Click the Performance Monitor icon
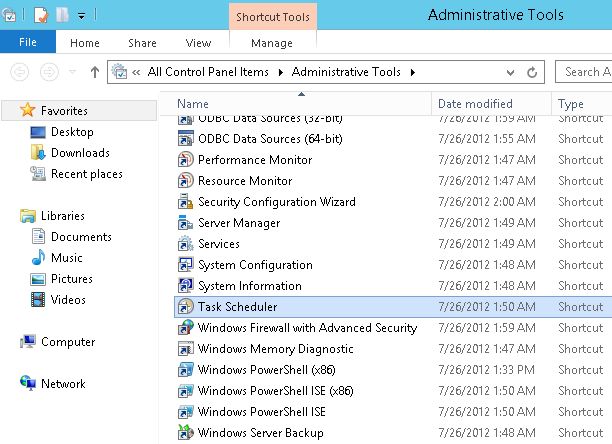Screen dimensions: 612x444 185,160
